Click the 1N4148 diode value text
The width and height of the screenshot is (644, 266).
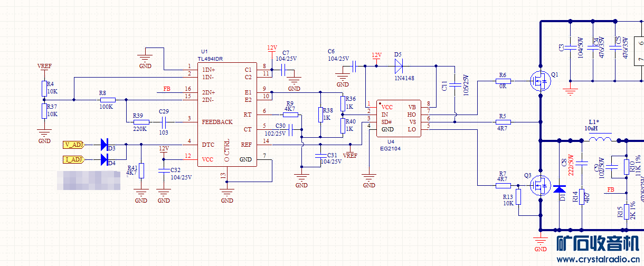point(405,78)
